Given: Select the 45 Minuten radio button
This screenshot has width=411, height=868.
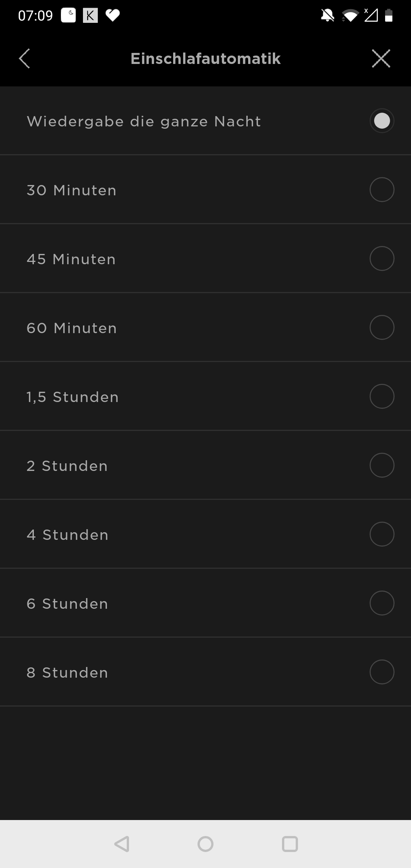Looking at the screenshot, I should coord(382,258).
